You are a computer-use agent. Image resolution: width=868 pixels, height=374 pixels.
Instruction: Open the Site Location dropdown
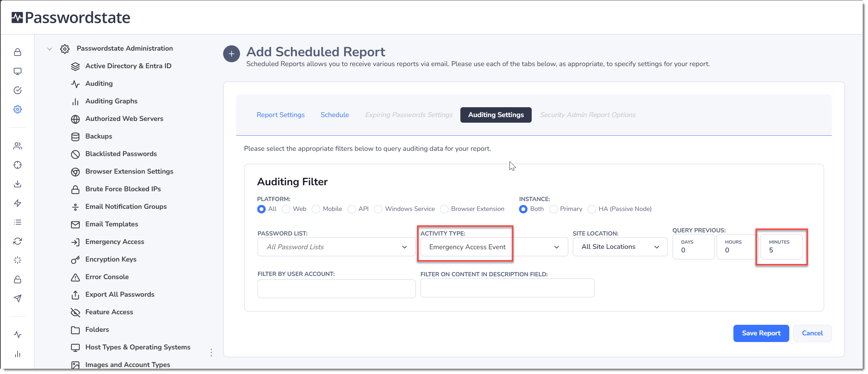click(x=620, y=247)
